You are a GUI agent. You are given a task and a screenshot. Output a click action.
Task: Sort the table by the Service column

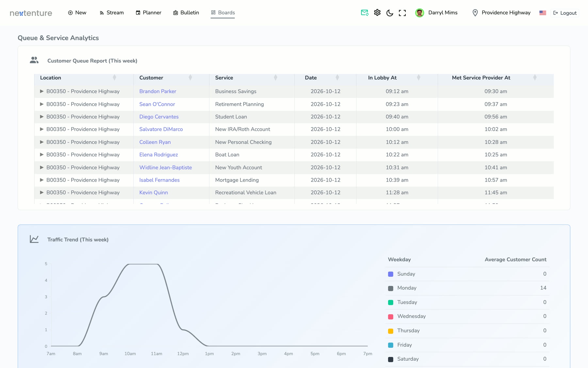click(276, 78)
